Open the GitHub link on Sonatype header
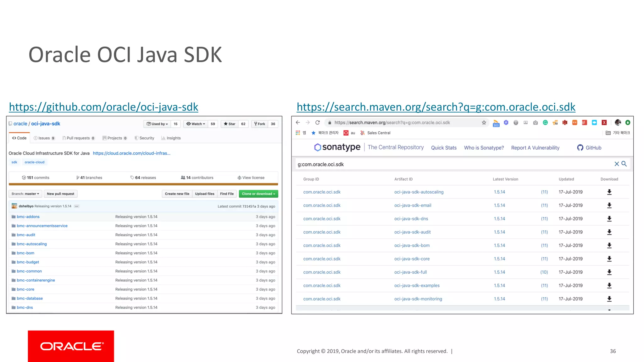 pyautogui.click(x=589, y=148)
